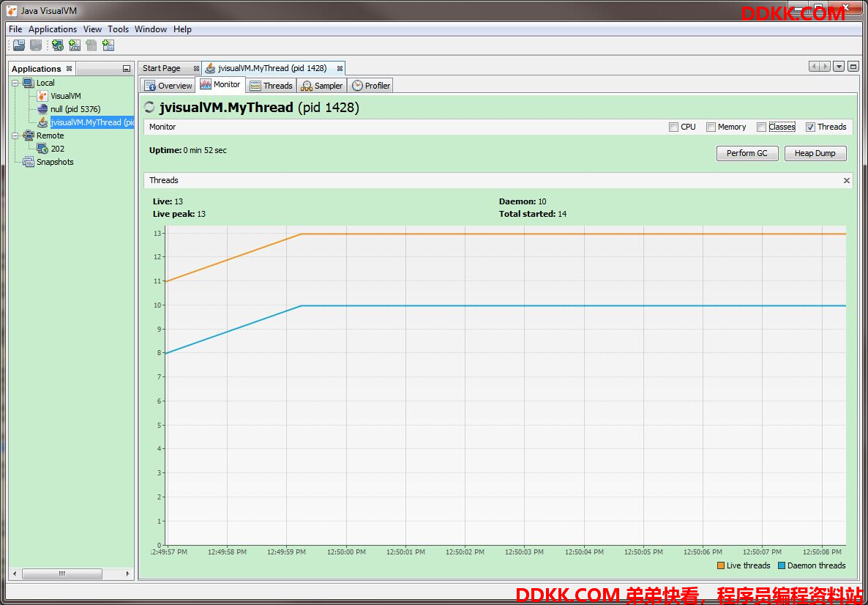The height and width of the screenshot is (605, 868).
Task: Click the 'Daemon: 10' value
Action: tap(523, 201)
